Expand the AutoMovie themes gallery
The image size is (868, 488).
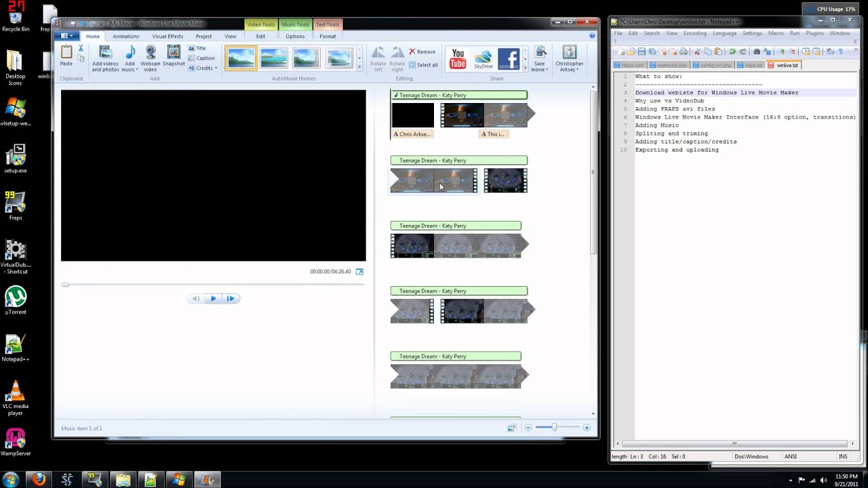(359, 67)
